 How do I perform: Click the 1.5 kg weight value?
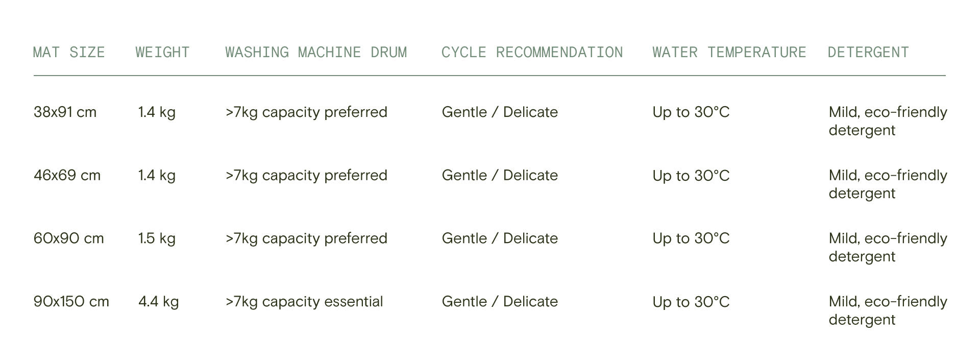coord(157,238)
